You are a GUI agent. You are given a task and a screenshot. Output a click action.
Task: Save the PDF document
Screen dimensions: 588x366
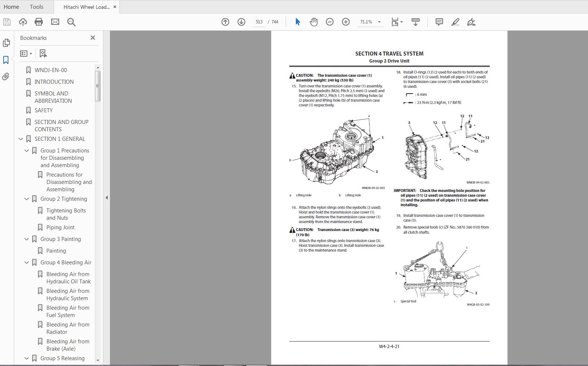click(x=7, y=22)
